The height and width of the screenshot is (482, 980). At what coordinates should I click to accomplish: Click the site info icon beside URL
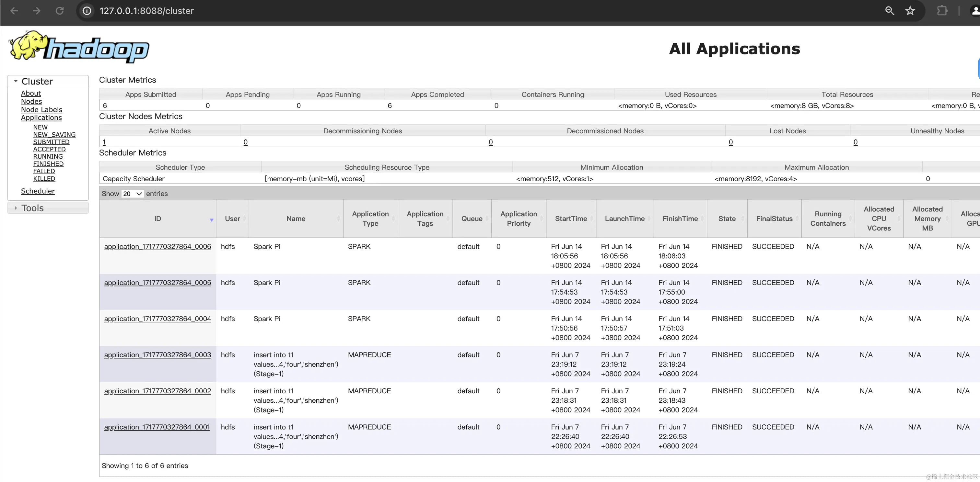pyautogui.click(x=87, y=11)
